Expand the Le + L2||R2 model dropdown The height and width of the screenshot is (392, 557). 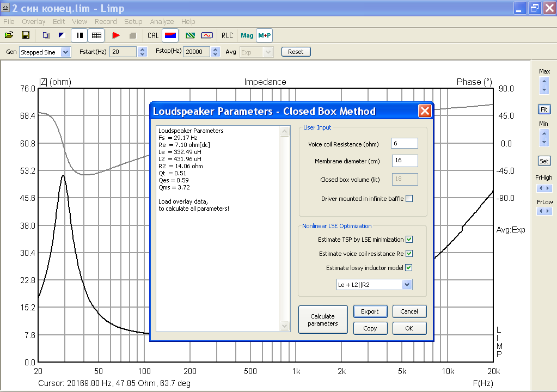tap(406, 285)
